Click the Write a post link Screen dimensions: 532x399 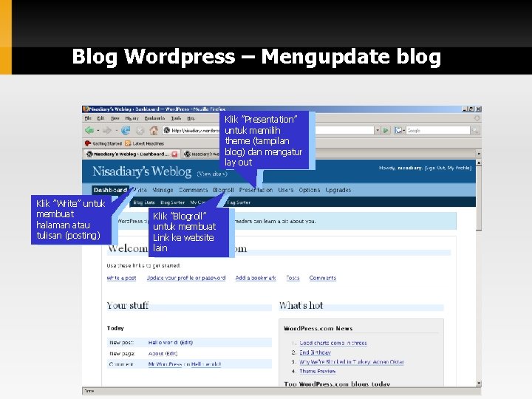click(x=121, y=278)
